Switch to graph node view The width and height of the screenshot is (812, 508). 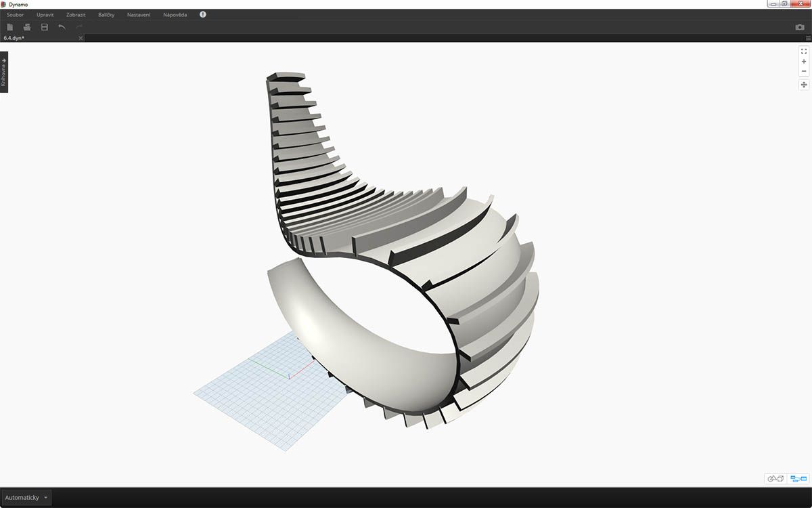(x=798, y=479)
